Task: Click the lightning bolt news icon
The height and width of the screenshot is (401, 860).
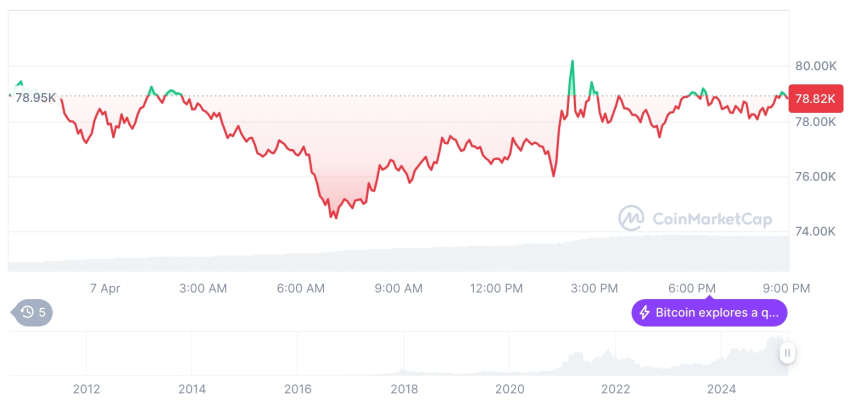Action: click(x=645, y=313)
